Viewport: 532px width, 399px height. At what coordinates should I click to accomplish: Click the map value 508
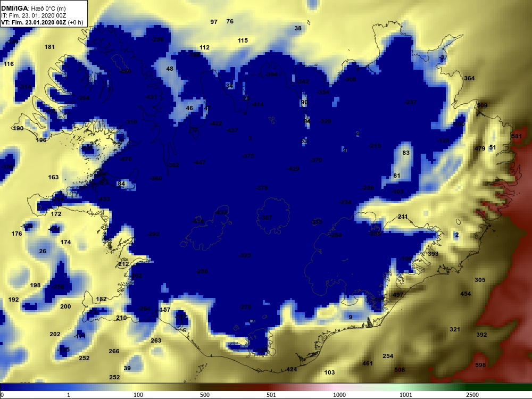pos(400,370)
